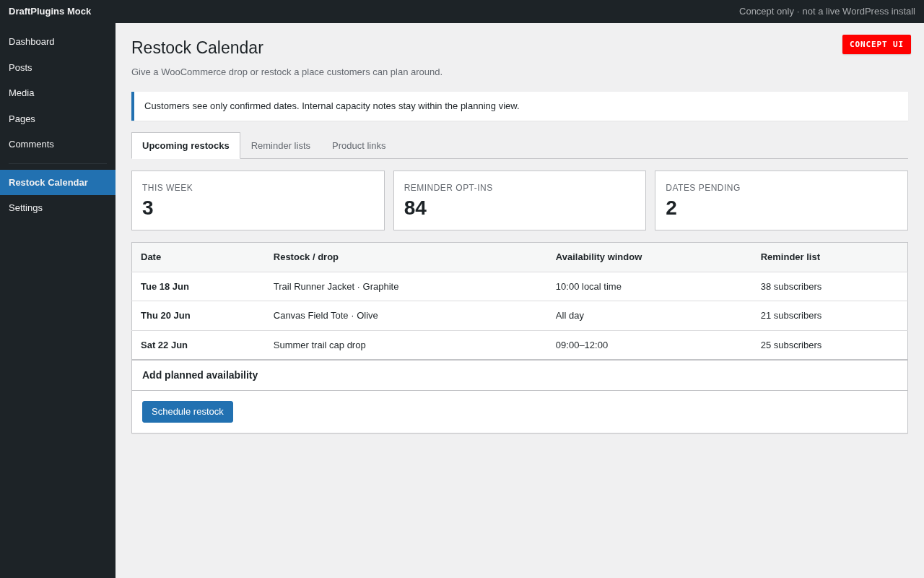924x578 pixels.
Task: Select the Tue 18 Jun date cell
Action: tap(199, 287)
